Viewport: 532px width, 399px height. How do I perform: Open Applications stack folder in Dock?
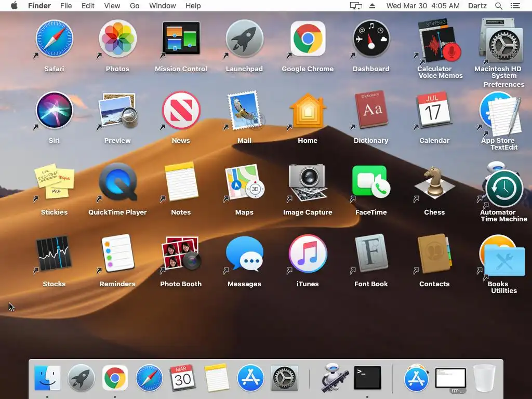click(416, 378)
